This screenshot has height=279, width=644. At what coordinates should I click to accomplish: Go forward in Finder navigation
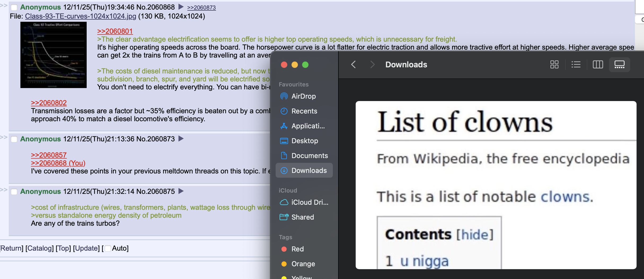click(372, 64)
